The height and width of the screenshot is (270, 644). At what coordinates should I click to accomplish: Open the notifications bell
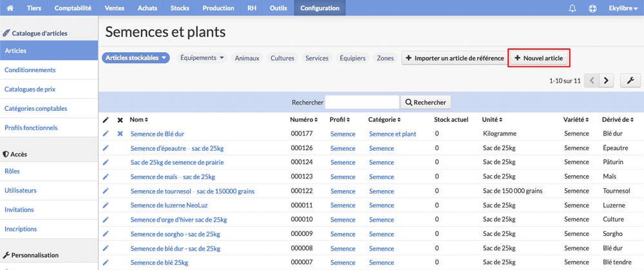573,8
